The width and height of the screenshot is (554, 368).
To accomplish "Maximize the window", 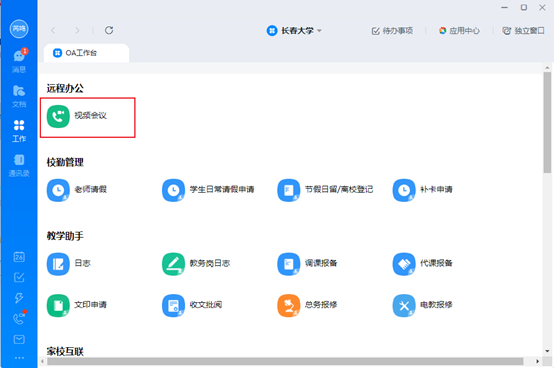I will [x=524, y=7].
